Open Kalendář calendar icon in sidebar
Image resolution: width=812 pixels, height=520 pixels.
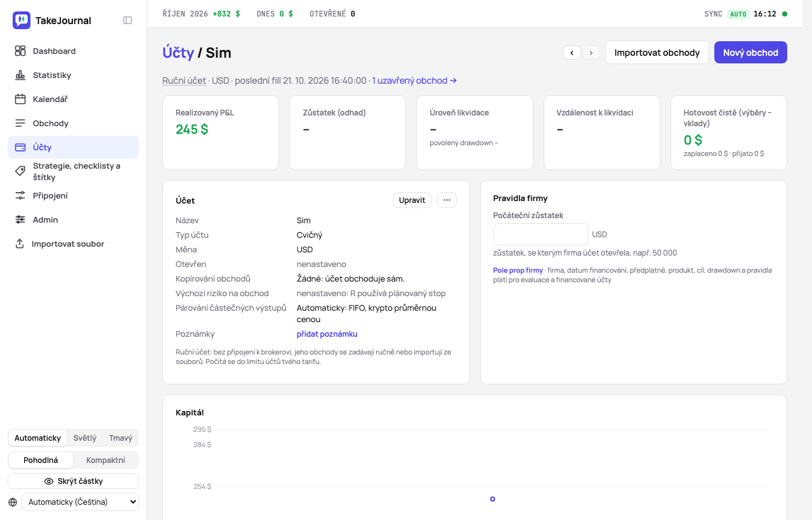[20, 99]
